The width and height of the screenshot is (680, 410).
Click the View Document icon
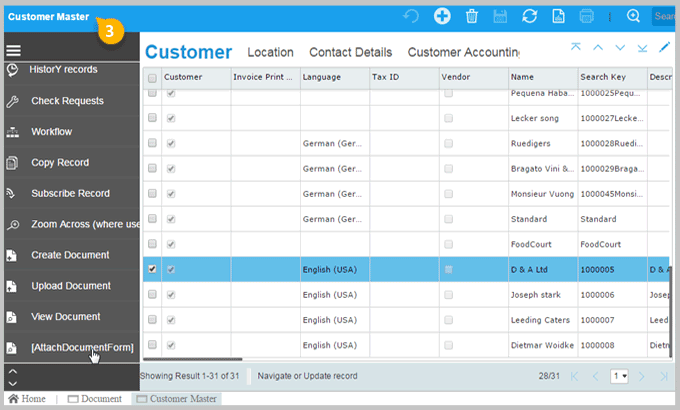coord(12,317)
